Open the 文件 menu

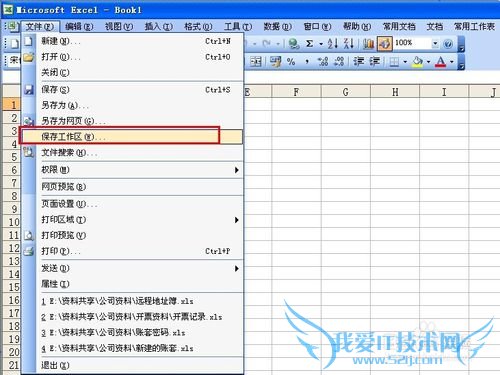pyautogui.click(x=40, y=26)
